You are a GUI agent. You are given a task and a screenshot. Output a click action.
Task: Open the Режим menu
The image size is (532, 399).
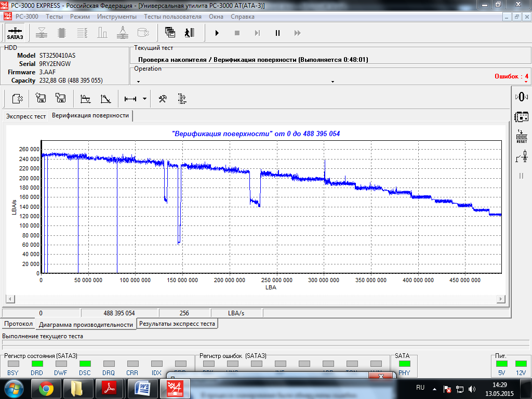click(x=80, y=17)
